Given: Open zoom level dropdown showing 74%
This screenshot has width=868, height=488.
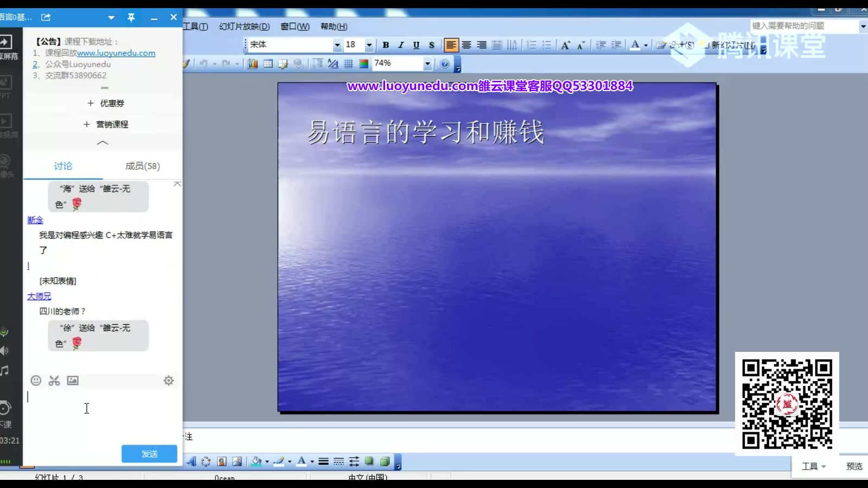Looking at the screenshot, I should click(427, 64).
